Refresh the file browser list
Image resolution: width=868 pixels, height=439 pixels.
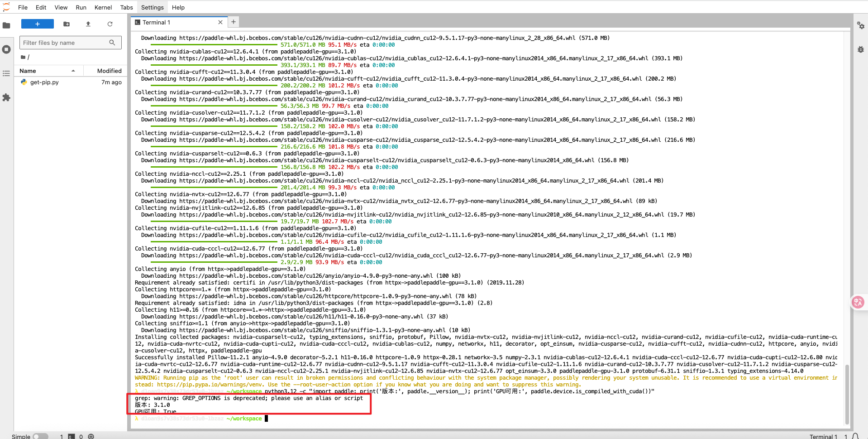(110, 24)
